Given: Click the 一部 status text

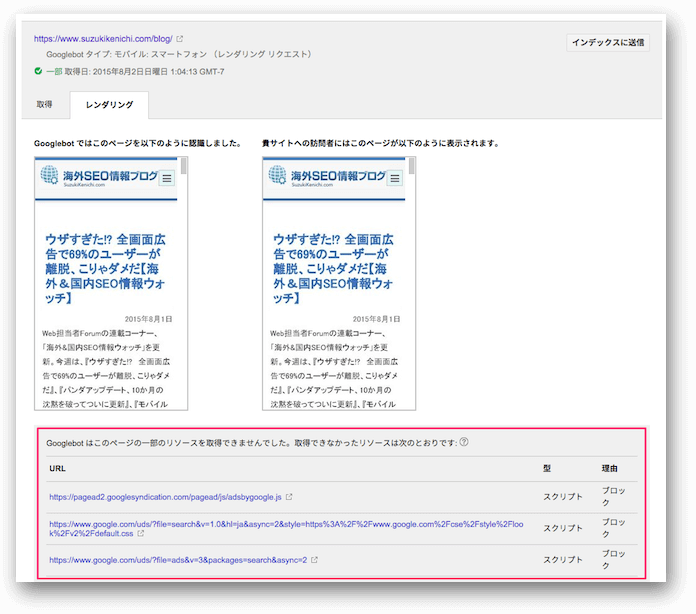Looking at the screenshot, I should point(54,71).
